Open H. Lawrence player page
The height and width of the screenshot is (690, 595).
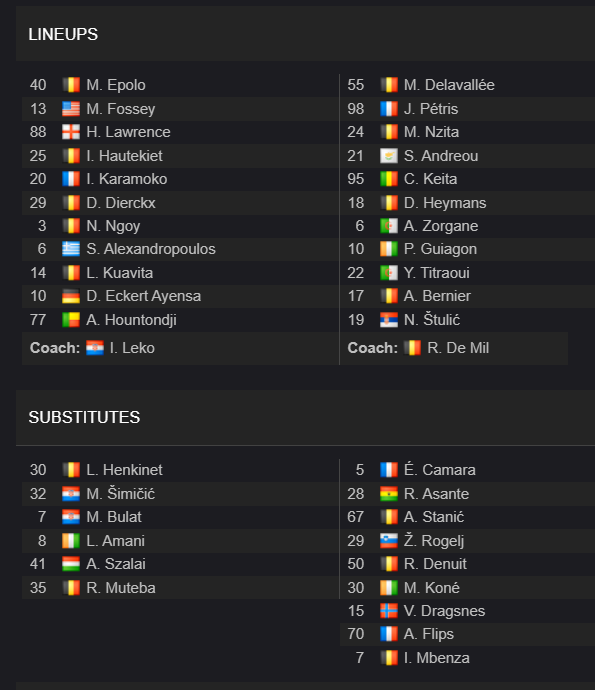(128, 132)
